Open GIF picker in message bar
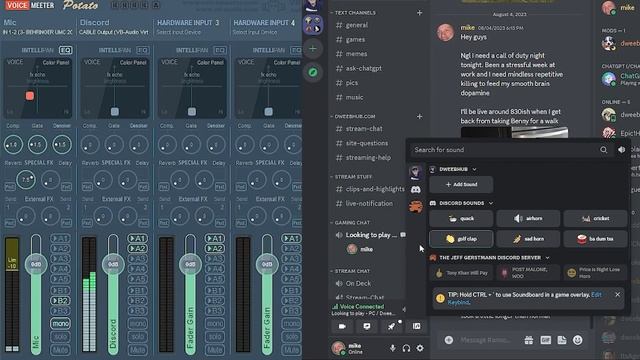 (546, 340)
